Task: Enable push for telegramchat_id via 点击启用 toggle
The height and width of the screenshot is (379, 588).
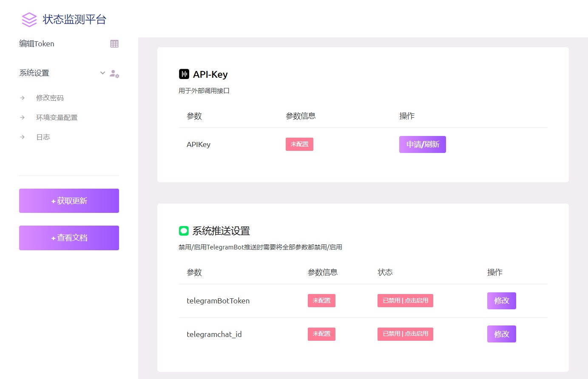Action: pyautogui.click(x=405, y=334)
